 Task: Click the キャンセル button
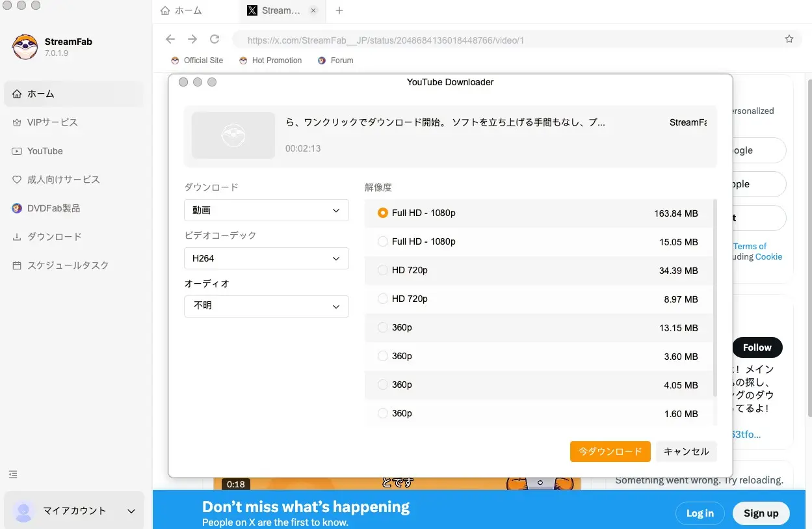[687, 452]
